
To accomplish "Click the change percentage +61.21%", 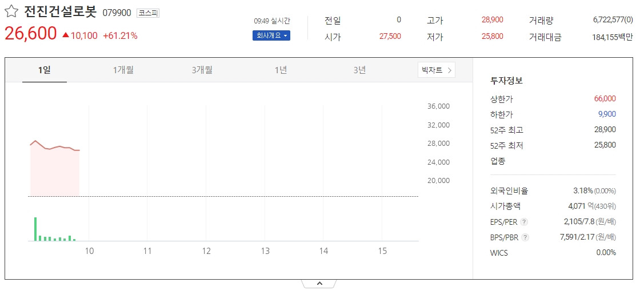I will pyautogui.click(x=120, y=36).
